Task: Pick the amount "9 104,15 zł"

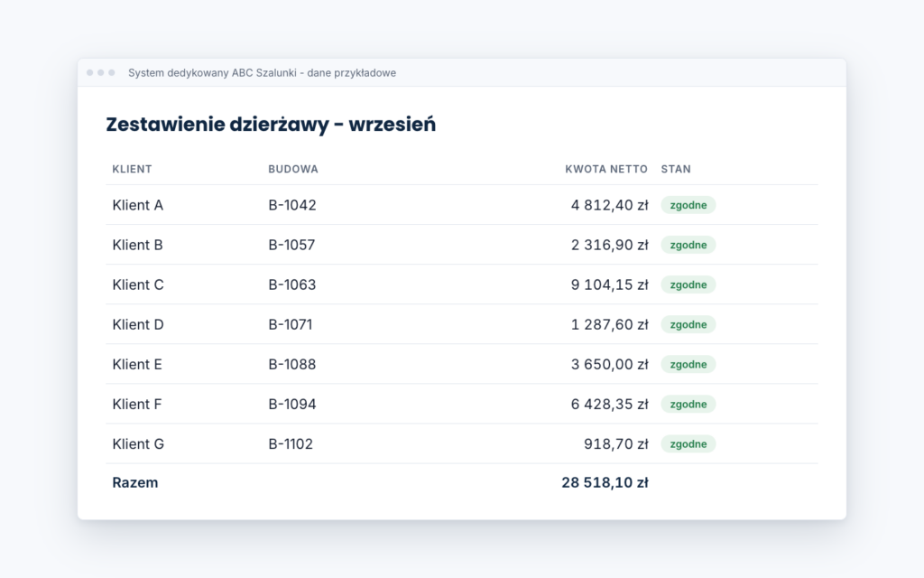Action: coord(609,284)
